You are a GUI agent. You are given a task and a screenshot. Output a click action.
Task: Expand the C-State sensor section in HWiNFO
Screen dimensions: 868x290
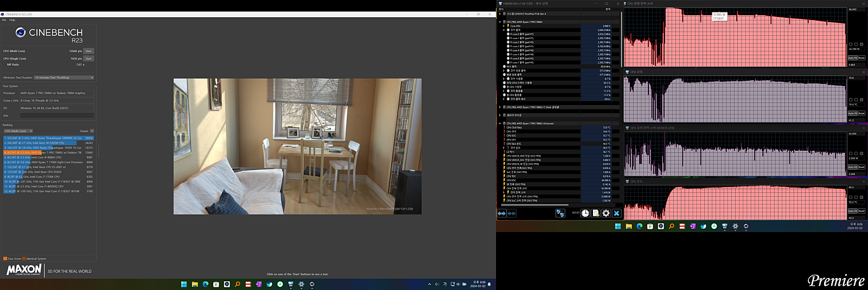pyautogui.click(x=500, y=107)
